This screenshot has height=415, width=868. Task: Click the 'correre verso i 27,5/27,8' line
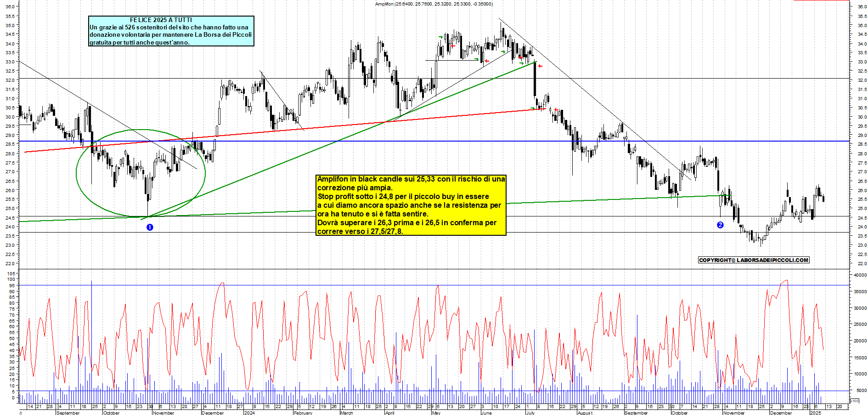(x=360, y=231)
